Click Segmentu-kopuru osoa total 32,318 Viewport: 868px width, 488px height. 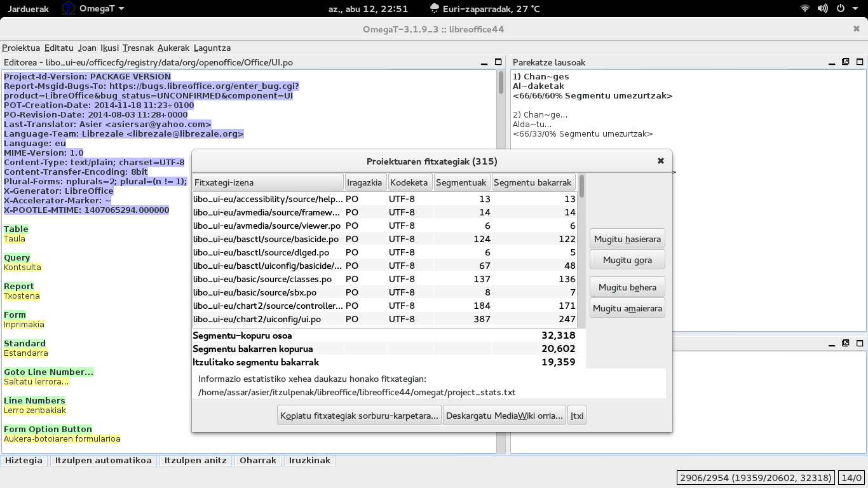pos(558,335)
